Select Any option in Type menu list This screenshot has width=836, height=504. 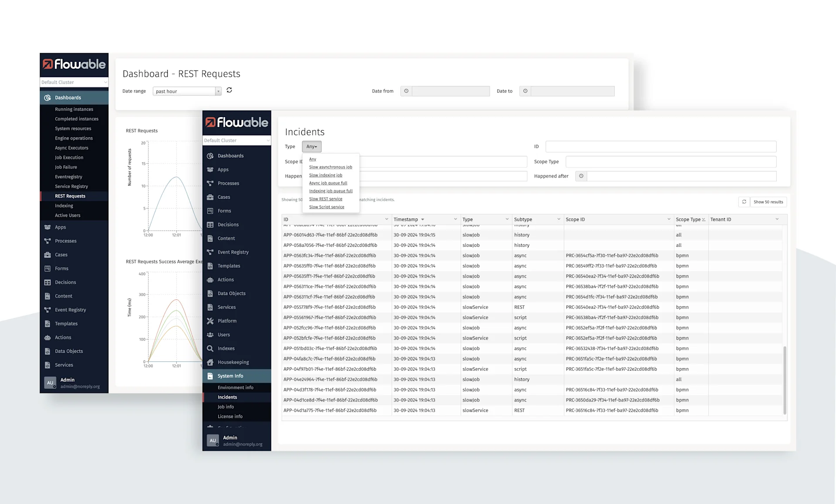[313, 159]
